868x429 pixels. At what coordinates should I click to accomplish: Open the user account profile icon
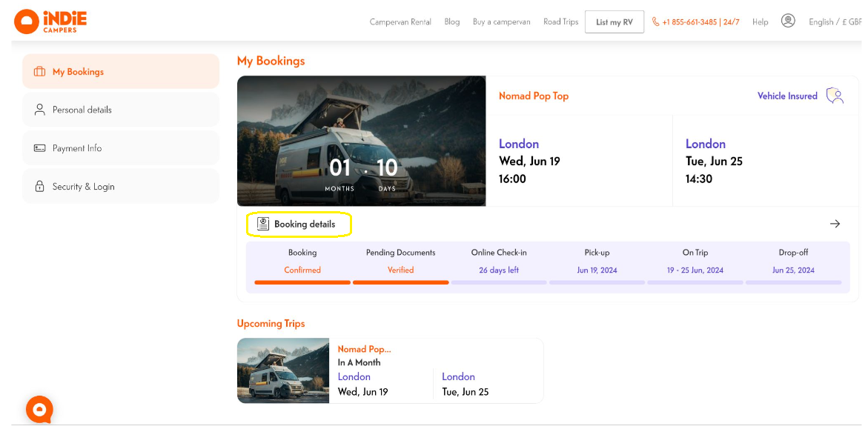[x=788, y=21]
